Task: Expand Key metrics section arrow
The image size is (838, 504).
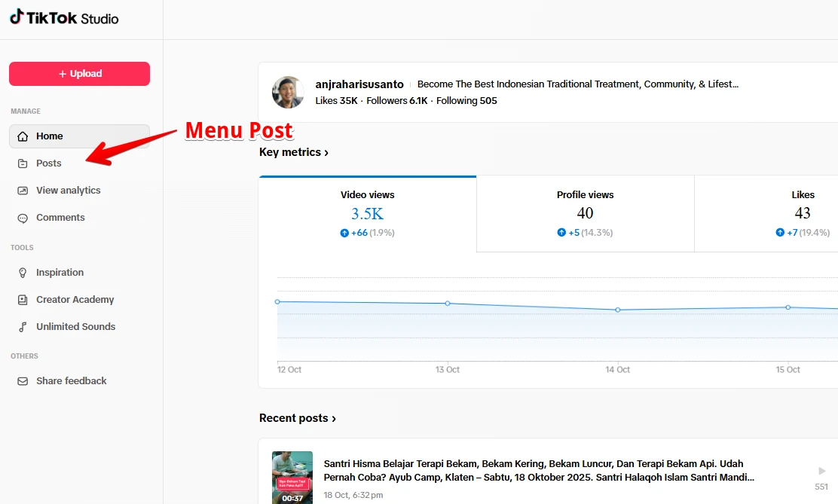Action: 326,153
